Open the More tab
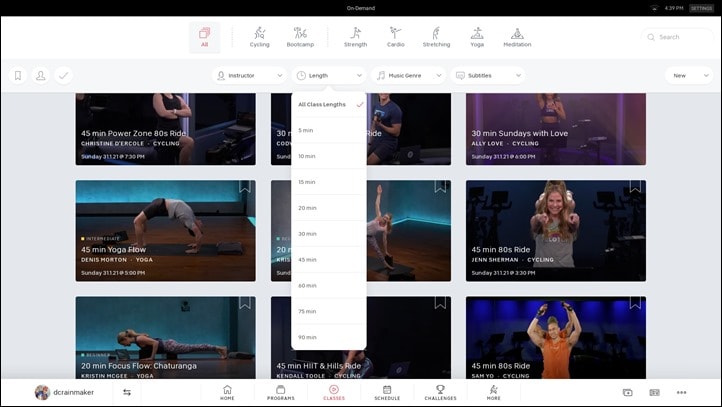Screen dimensions: 722x407 (494, 392)
